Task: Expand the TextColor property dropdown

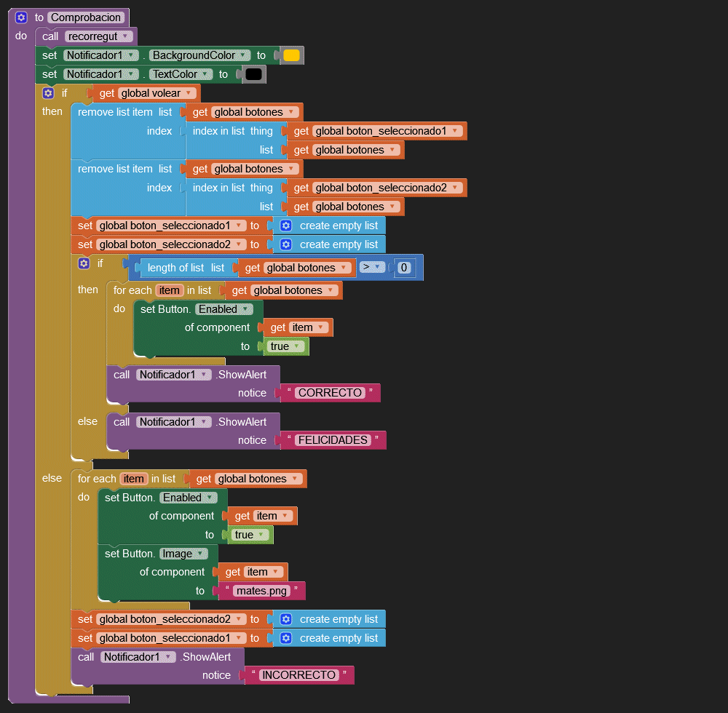Action: (x=207, y=74)
